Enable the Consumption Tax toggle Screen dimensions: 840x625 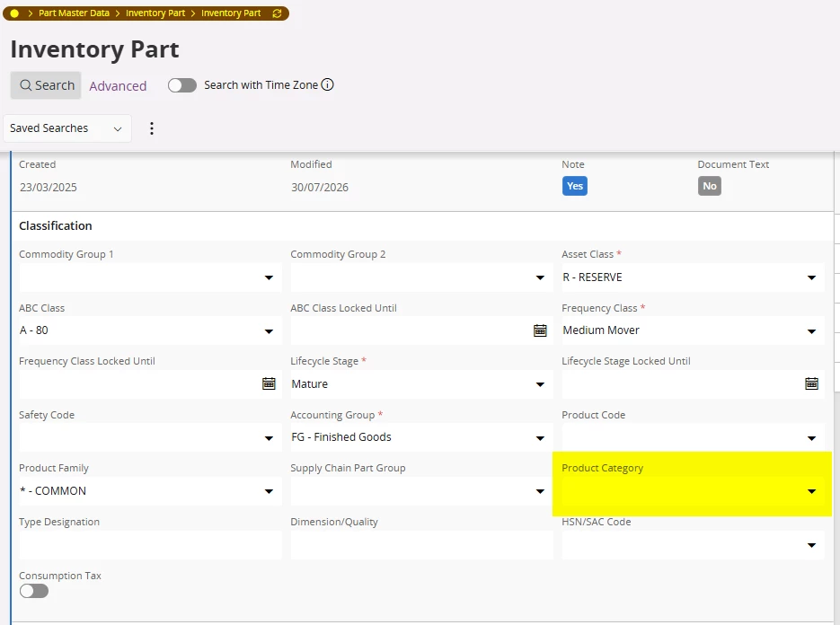pos(34,591)
